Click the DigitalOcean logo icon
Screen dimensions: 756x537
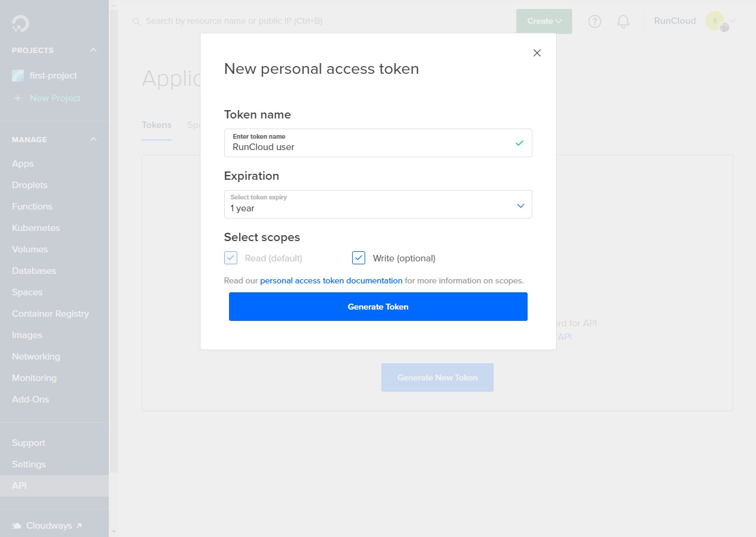tap(20, 23)
